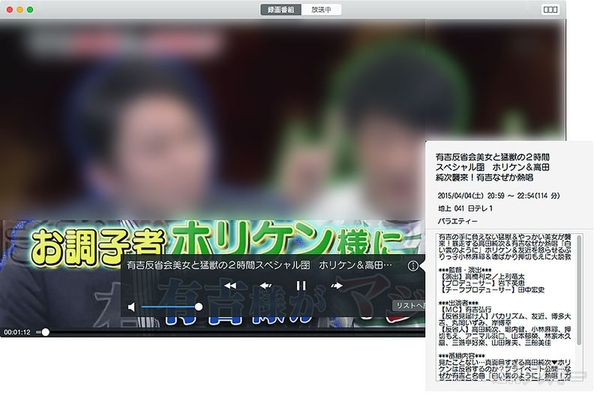Click the program info (i) icon
Image resolution: width=600 pixels, height=398 pixels.
(x=412, y=266)
